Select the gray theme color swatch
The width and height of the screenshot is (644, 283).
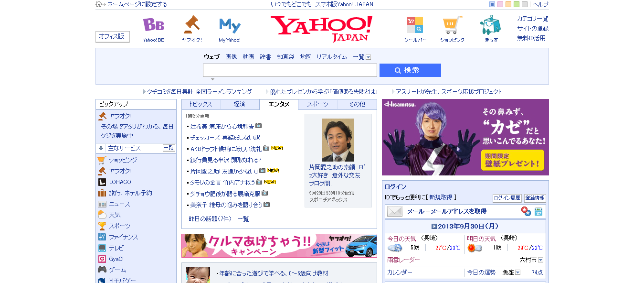(525, 4)
